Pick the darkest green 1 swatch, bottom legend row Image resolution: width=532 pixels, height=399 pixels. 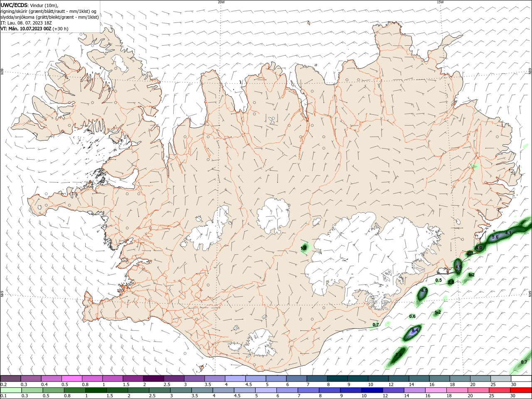tap(96, 390)
